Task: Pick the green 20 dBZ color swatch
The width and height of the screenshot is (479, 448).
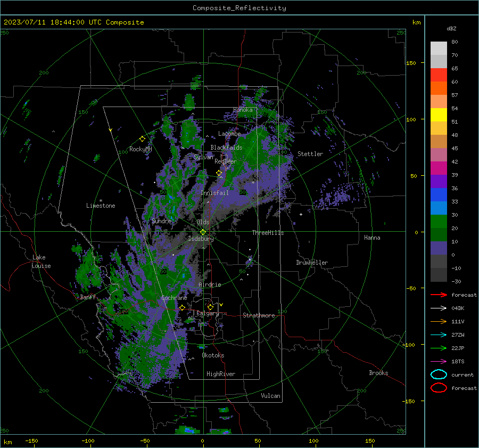Action: click(x=439, y=222)
